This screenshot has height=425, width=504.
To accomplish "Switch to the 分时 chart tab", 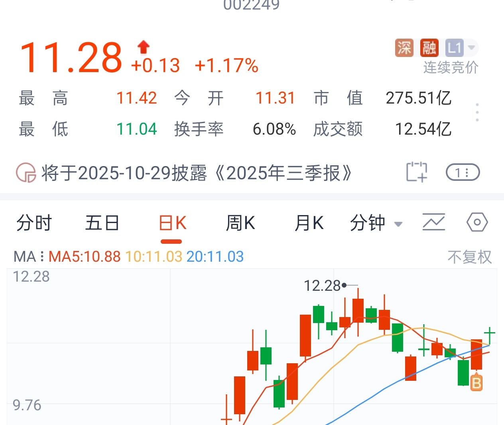I will pos(34,223).
